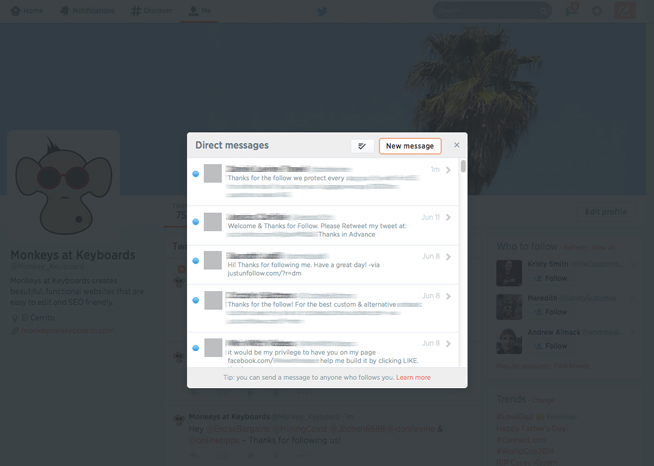The image size is (654, 466).
Task: Click unread dot beside 'it would be my privilege'
Action: click(196, 348)
